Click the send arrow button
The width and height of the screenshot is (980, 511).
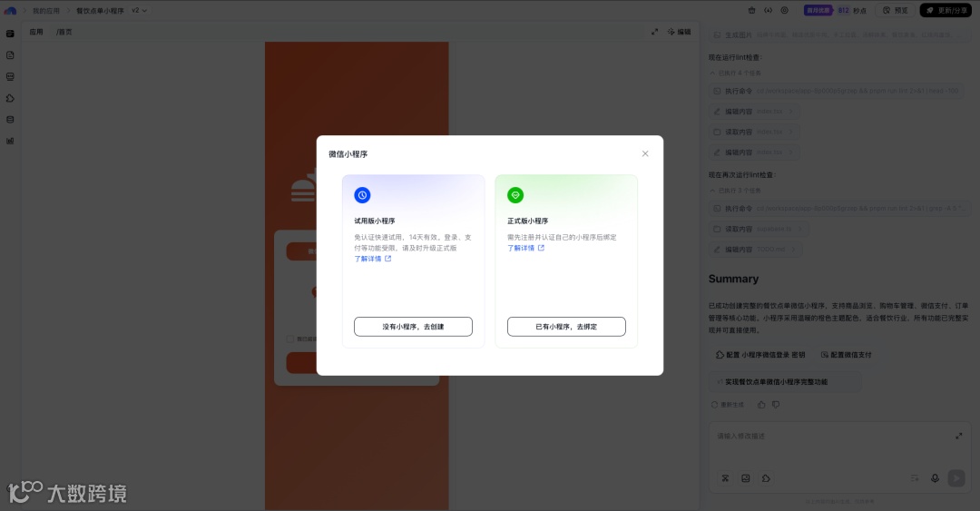click(956, 478)
